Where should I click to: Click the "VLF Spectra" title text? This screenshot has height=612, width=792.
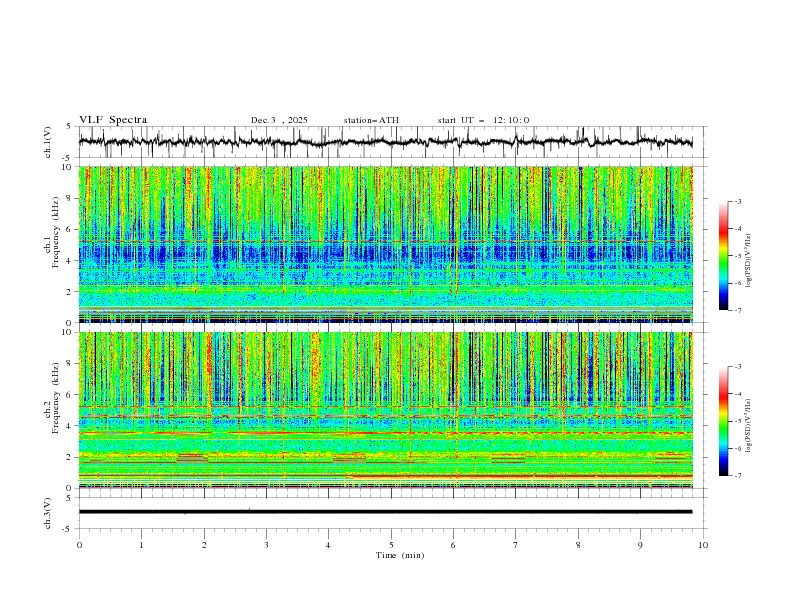coord(113,120)
